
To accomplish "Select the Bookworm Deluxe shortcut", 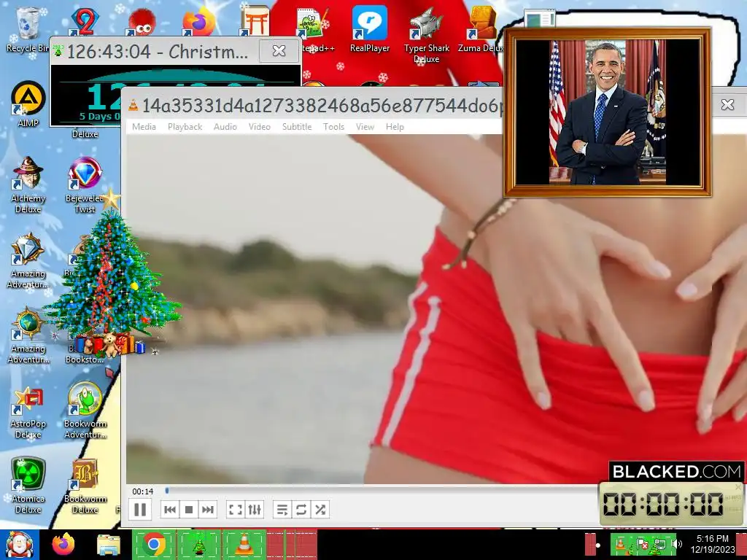I will [x=85, y=486].
